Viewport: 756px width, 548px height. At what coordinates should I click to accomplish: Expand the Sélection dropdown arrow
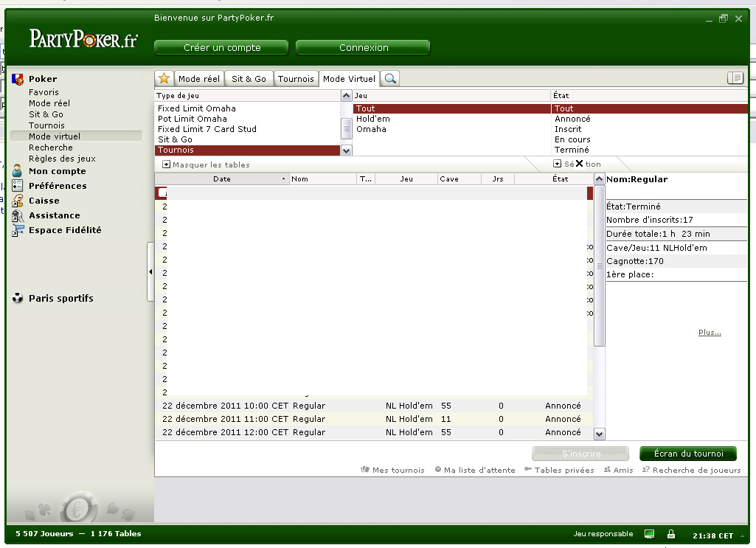click(557, 164)
